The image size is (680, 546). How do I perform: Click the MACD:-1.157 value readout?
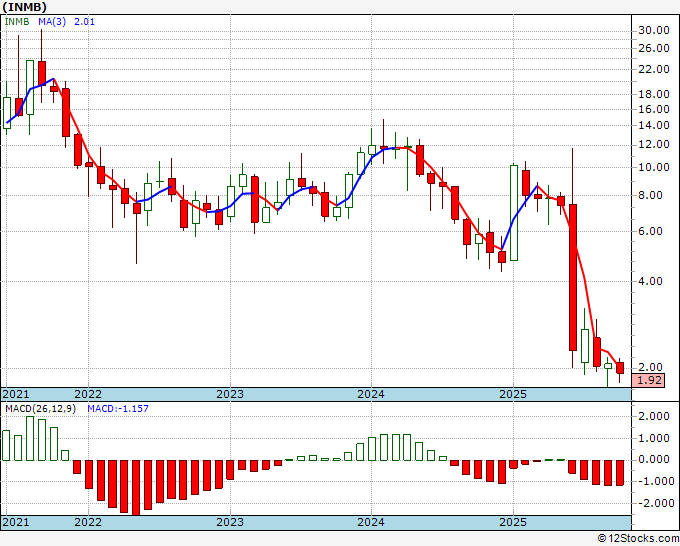(x=118, y=409)
